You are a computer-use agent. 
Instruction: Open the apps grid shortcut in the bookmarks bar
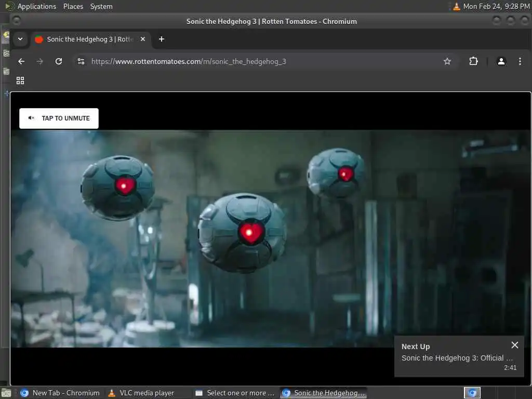pyautogui.click(x=20, y=81)
